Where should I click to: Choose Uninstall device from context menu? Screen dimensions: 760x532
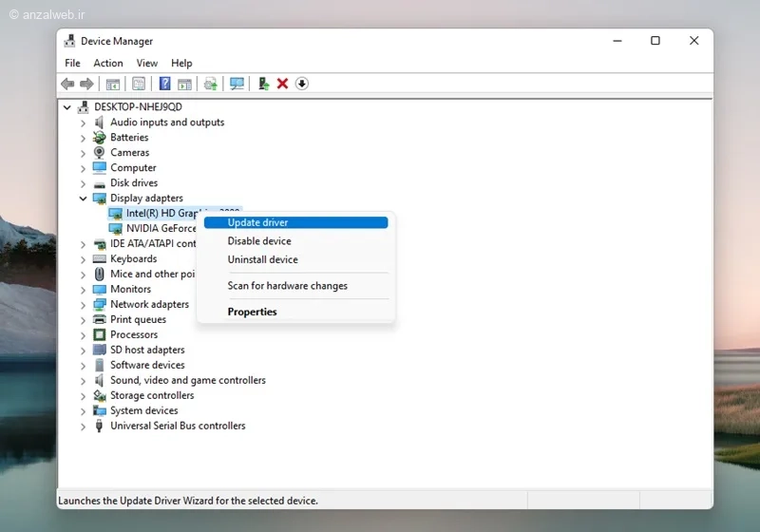tap(295, 259)
